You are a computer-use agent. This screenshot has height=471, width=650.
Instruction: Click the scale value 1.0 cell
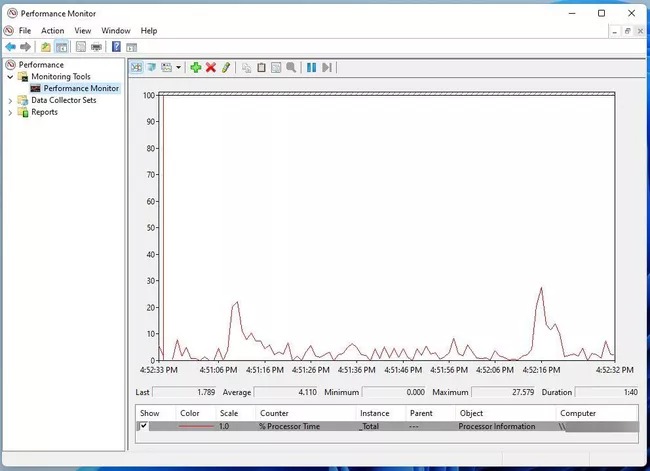point(224,426)
